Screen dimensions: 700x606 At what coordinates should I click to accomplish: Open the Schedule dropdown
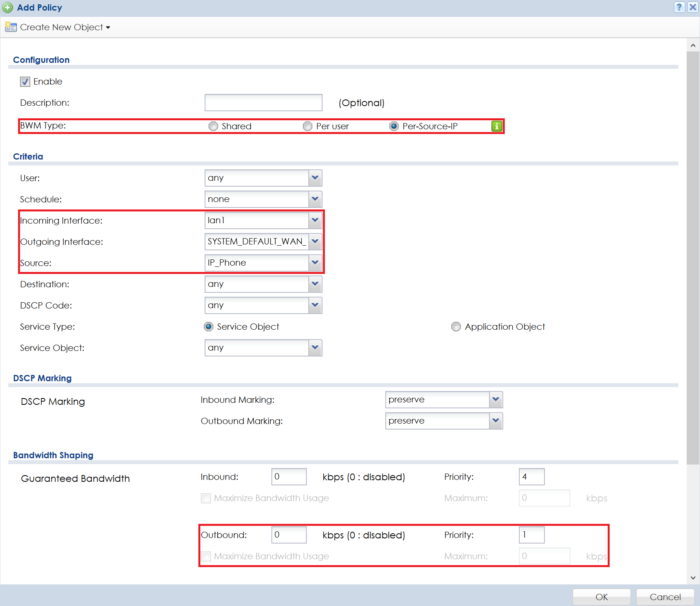315,199
